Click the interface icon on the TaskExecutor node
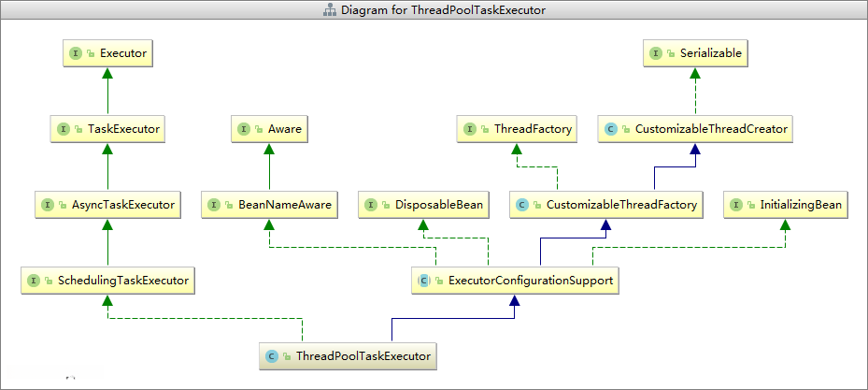 click(x=64, y=129)
